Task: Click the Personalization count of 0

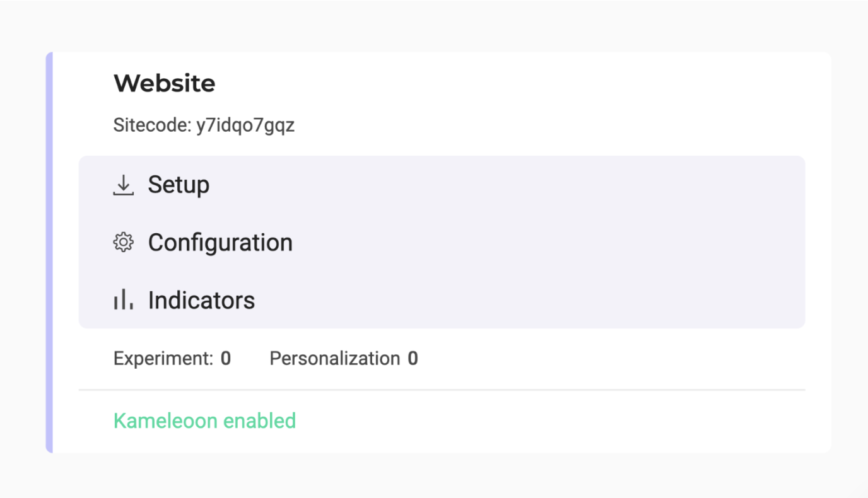Action: (413, 359)
